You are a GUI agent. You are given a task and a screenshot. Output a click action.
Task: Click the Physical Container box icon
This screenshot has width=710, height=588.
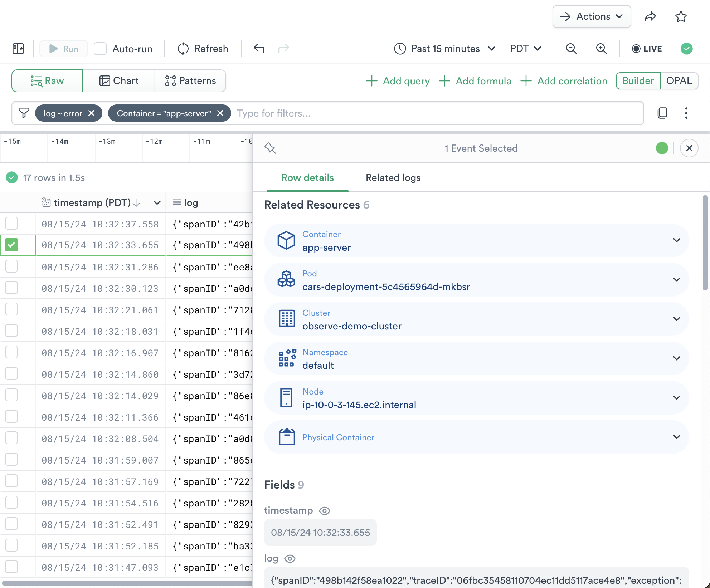click(287, 437)
